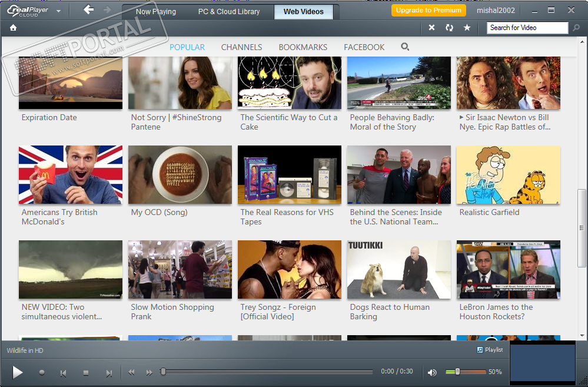Open the BOOKMARKS section
This screenshot has height=387, width=588.
pyautogui.click(x=303, y=47)
